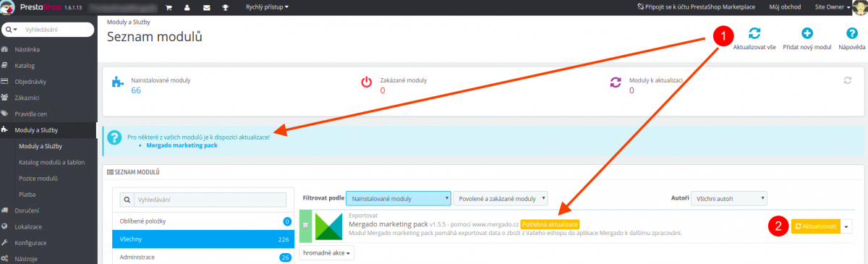This screenshot has height=264, width=868.
Task: Open the Všichni autoři dropdown
Action: coord(728,198)
